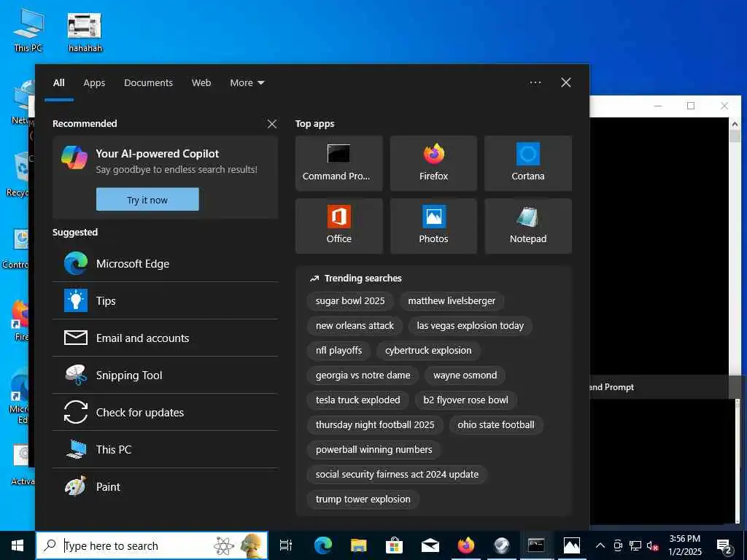Screen dimensions: 747x560
Task: Select the All search tab
Action: pyautogui.click(x=58, y=83)
